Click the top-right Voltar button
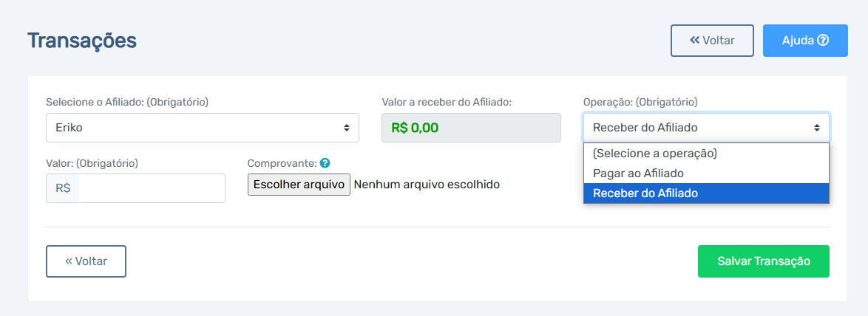 pos(713,41)
